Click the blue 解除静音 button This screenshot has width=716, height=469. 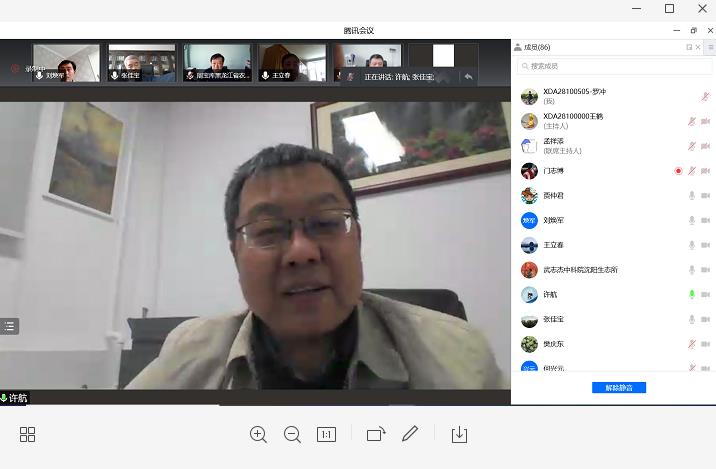618,387
